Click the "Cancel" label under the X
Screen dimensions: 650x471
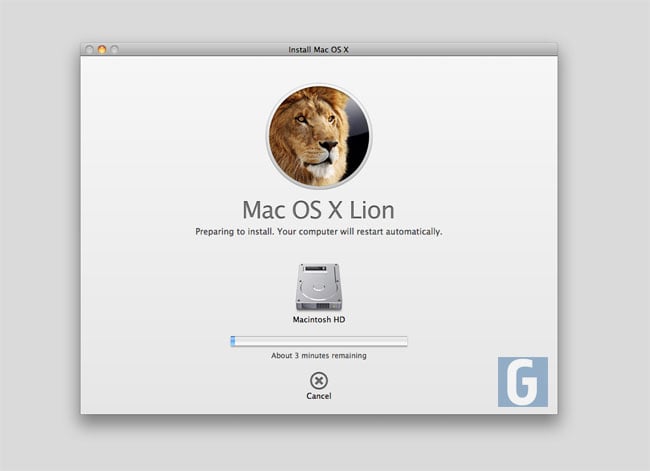pyautogui.click(x=319, y=396)
